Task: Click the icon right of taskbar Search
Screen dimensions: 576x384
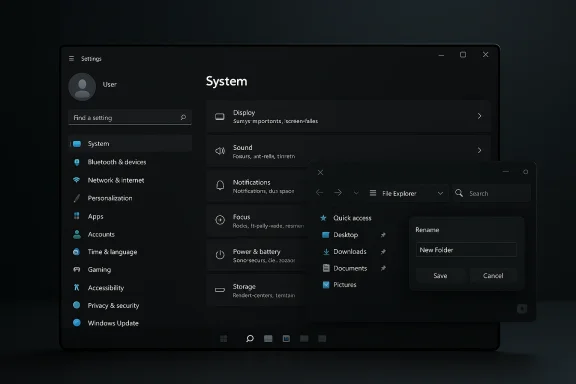Action: (x=268, y=338)
